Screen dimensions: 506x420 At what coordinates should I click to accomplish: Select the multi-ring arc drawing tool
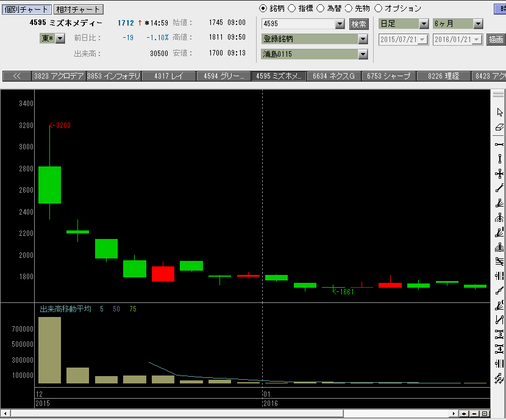click(x=499, y=247)
